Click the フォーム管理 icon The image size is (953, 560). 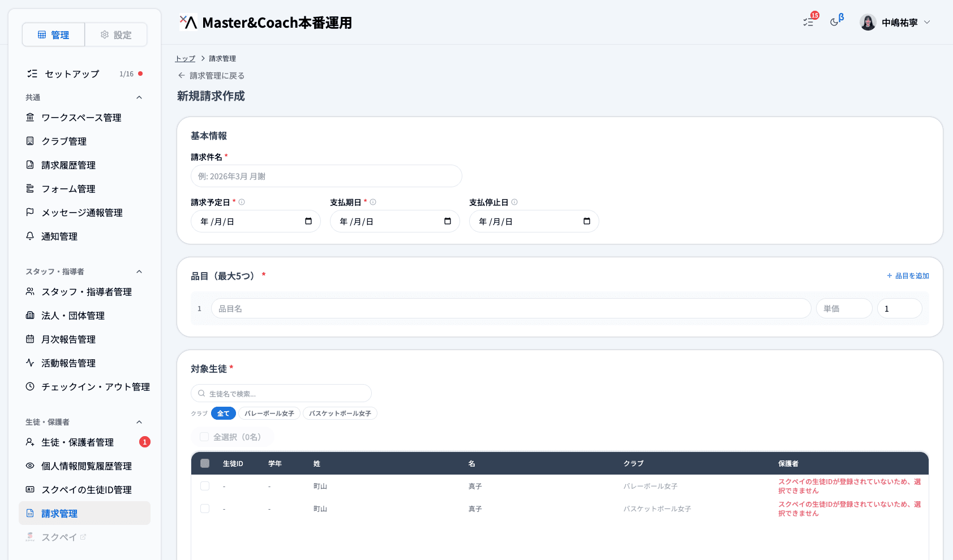(30, 188)
